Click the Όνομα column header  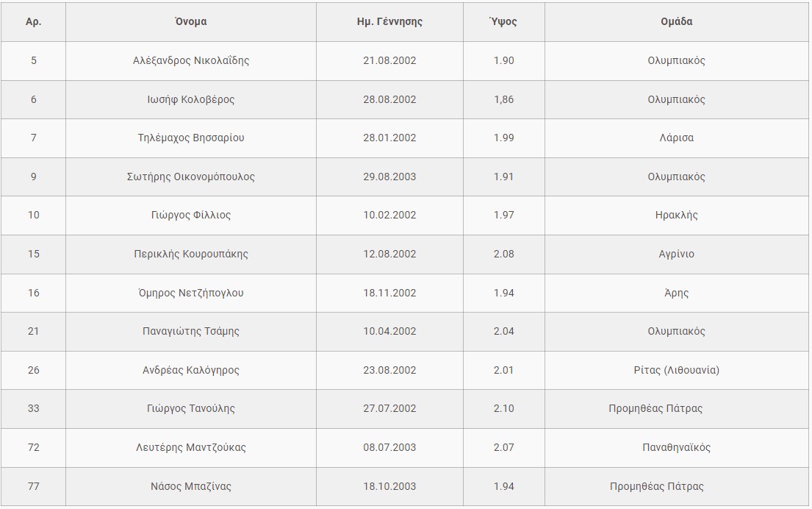(x=191, y=21)
